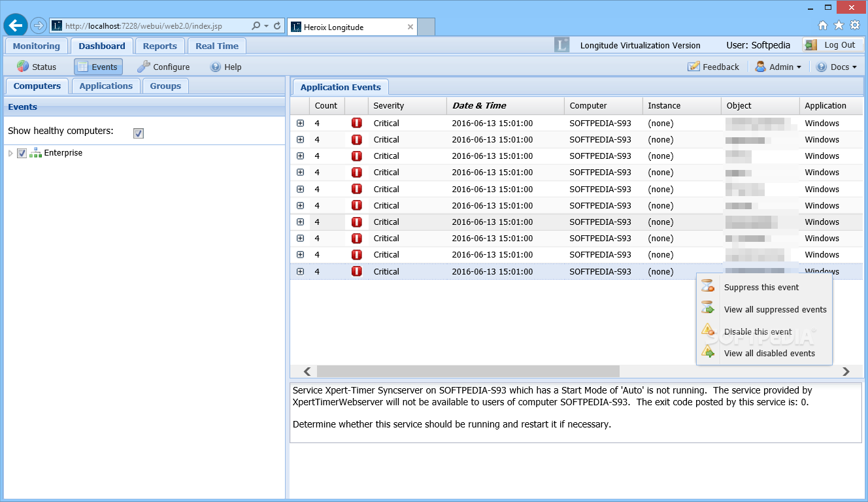Image resolution: width=868 pixels, height=502 pixels.
Task: Click the browser favorites star icon
Action: tap(839, 25)
